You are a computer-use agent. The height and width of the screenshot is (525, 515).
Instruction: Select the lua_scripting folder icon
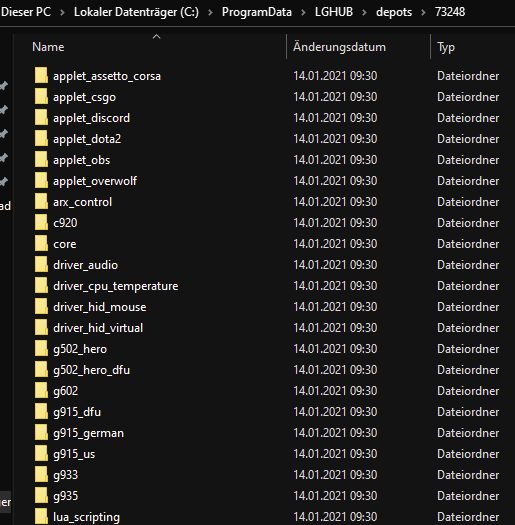[x=41, y=517]
